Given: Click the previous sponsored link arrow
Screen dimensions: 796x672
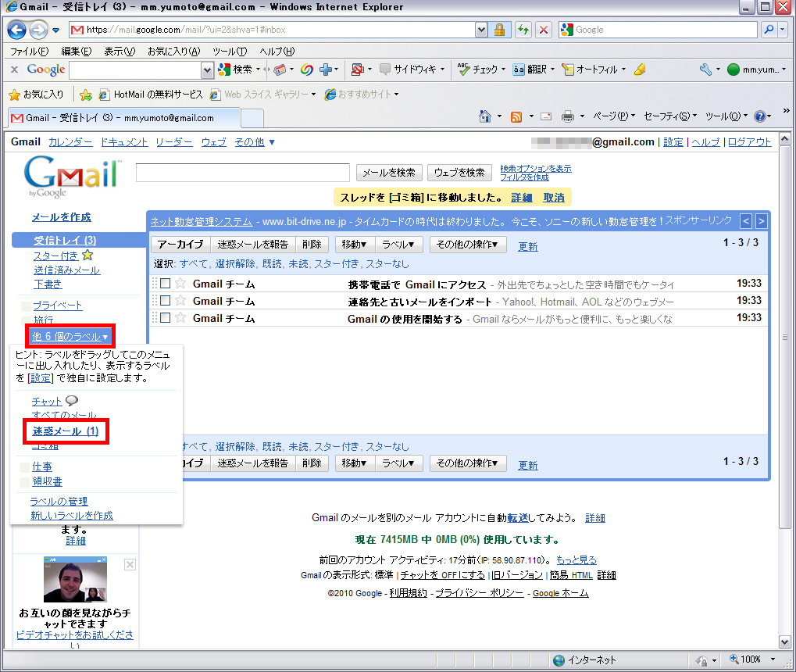Looking at the screenshot, I should tap(746, 221).
